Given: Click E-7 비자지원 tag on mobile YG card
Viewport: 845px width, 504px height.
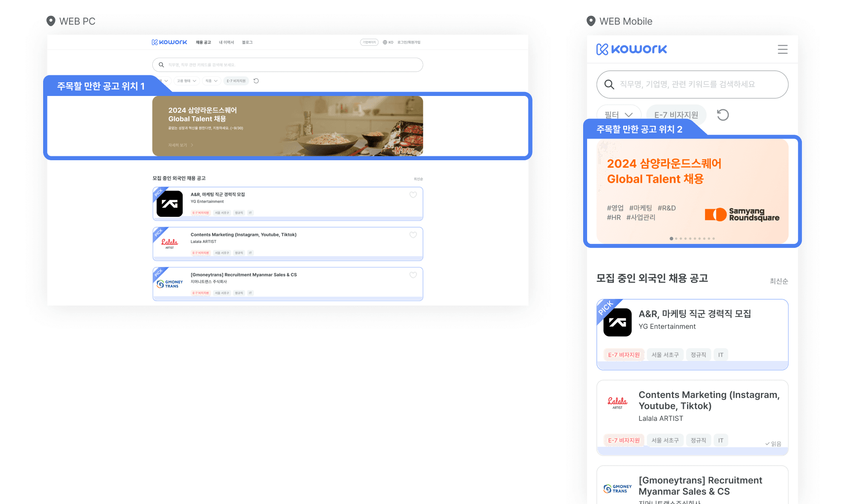Looking at the screenshot, I should (x=624, y=355).
